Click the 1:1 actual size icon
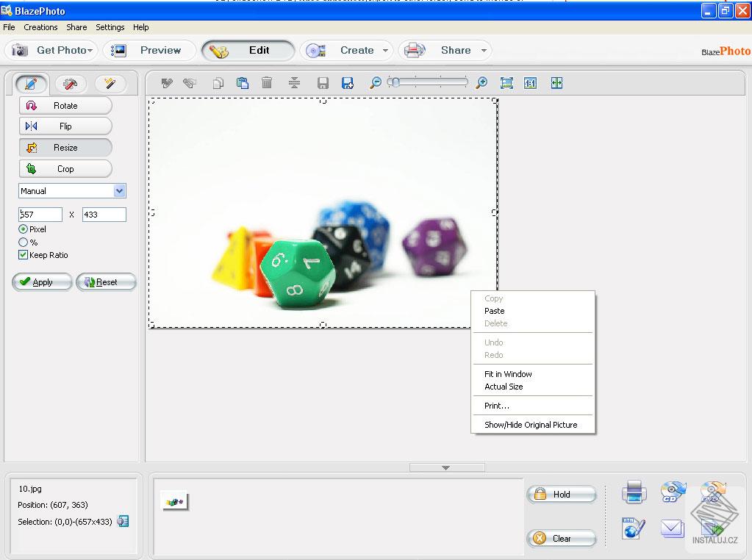This screenshot has width=752, height=560. 531,83
